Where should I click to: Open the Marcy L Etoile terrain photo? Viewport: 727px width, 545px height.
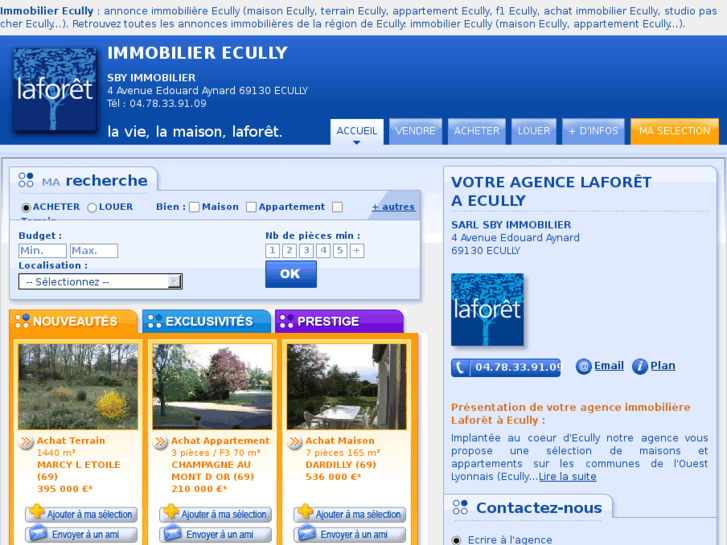78,386
